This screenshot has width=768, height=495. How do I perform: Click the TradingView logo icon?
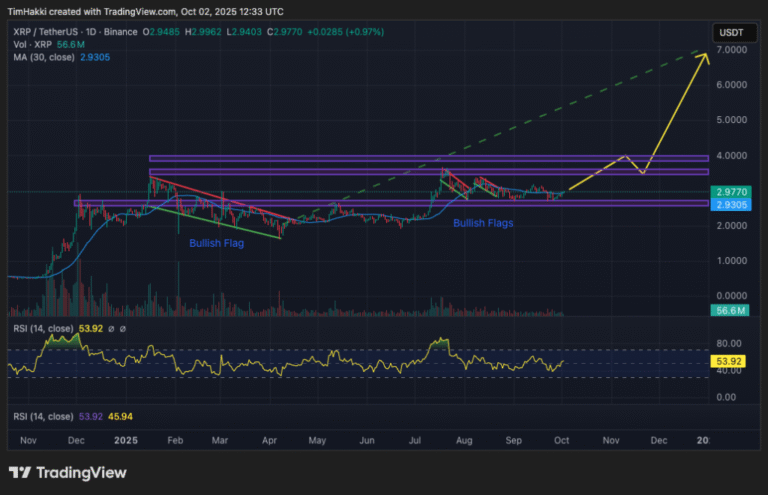click(19, 472)
